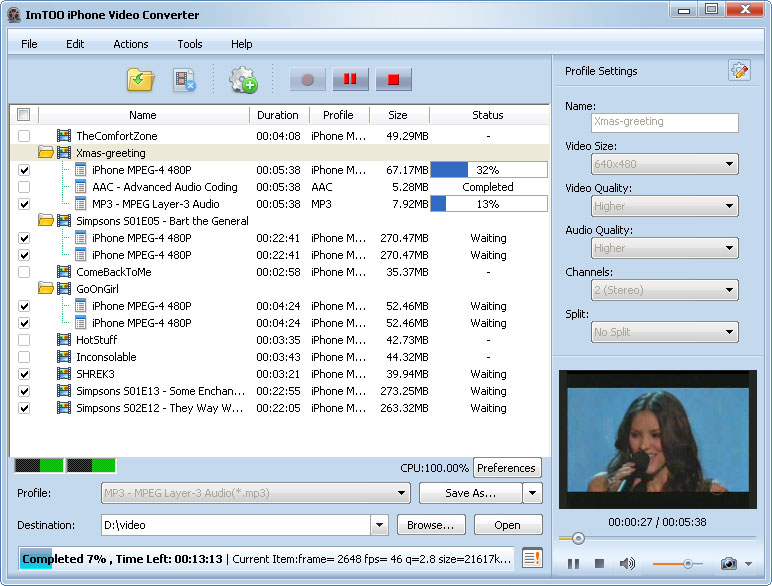
Task: Click the HotStuff film icon
Action: [64, 339]
